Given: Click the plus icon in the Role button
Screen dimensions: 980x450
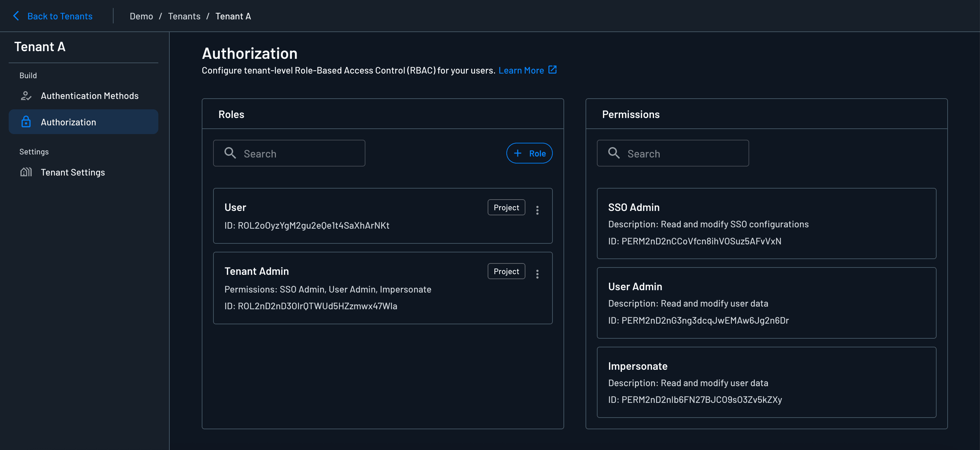Looking at the screenshot, I should tap(517, 153).
